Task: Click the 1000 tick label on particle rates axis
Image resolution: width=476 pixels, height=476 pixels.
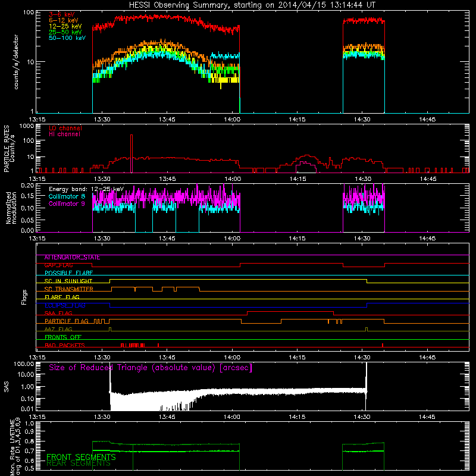Action: [x=26, y=126]
